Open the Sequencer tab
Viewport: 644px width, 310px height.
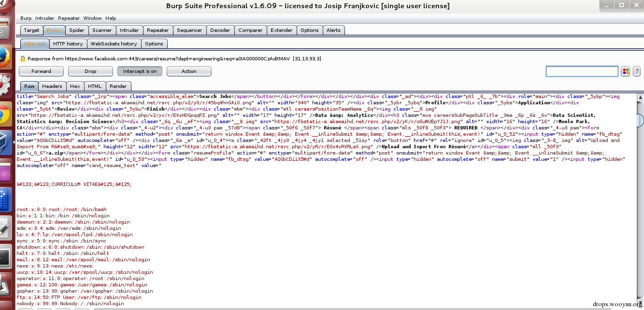coord(189,30)
